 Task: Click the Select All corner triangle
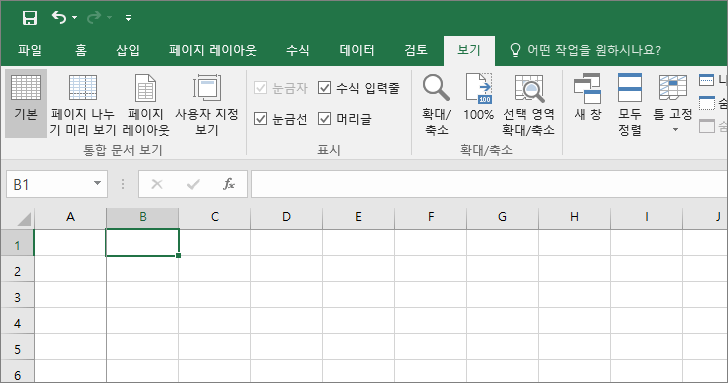tap(24, 219)
